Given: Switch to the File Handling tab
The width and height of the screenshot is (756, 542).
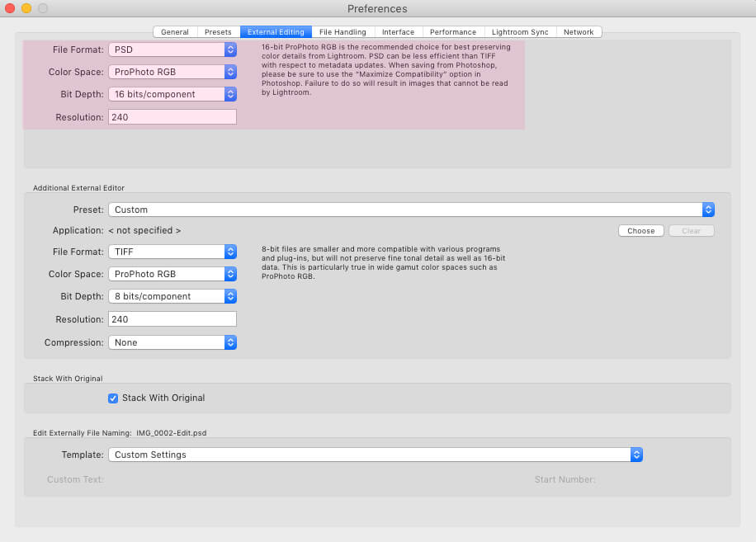Looking at the screenshot, I should pos(343,31).
